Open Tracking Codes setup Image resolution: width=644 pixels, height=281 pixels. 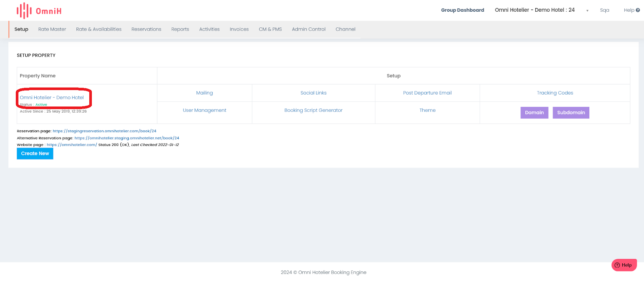pos(555,93)
